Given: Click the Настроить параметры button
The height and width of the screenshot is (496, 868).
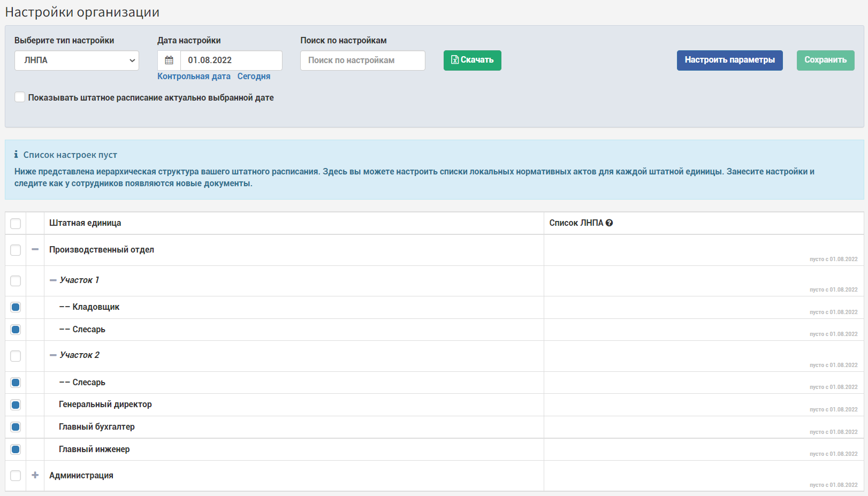Looking at the screenshot, I should pos(730,60).
